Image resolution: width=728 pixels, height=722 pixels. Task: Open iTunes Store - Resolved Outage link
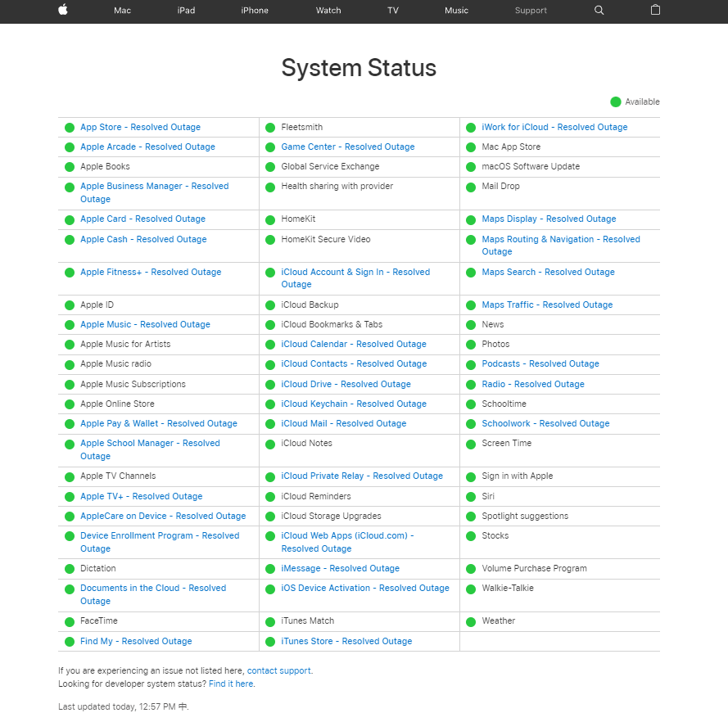click(x=346, y=641)
